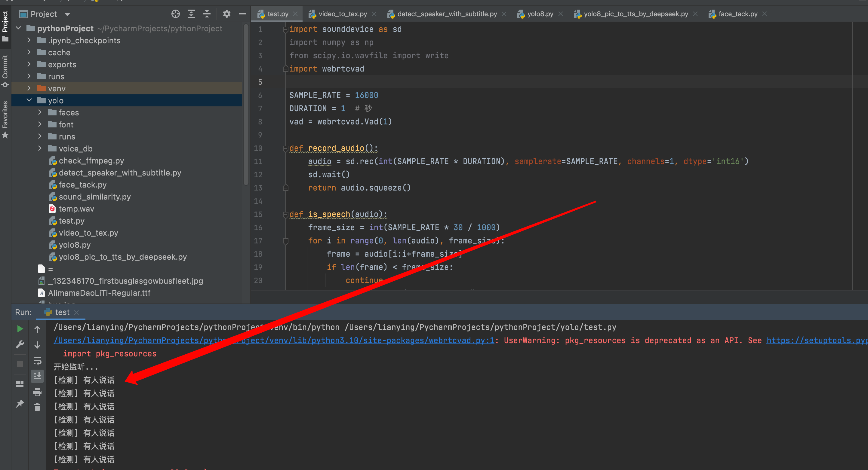Click line number 5 in gutter

260,82
